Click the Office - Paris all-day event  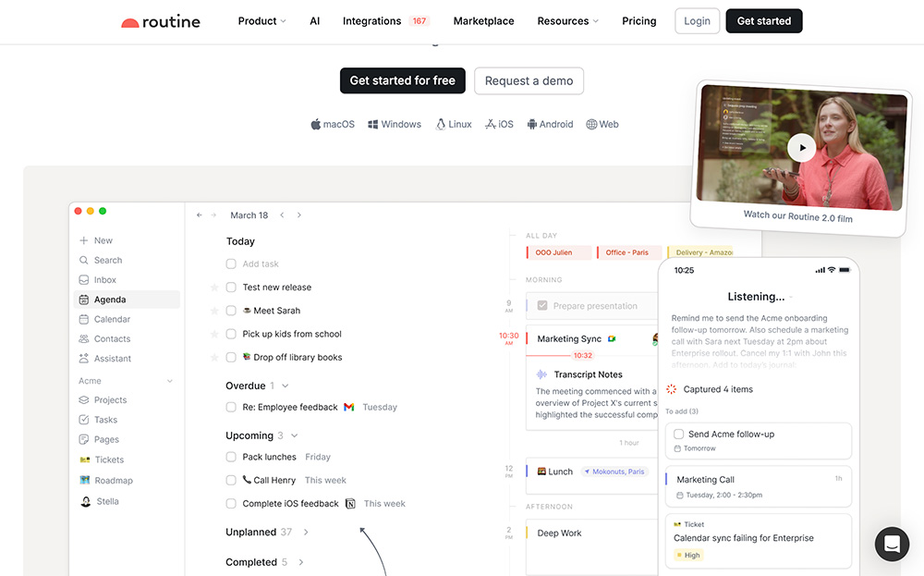click(x=628, y=252)
